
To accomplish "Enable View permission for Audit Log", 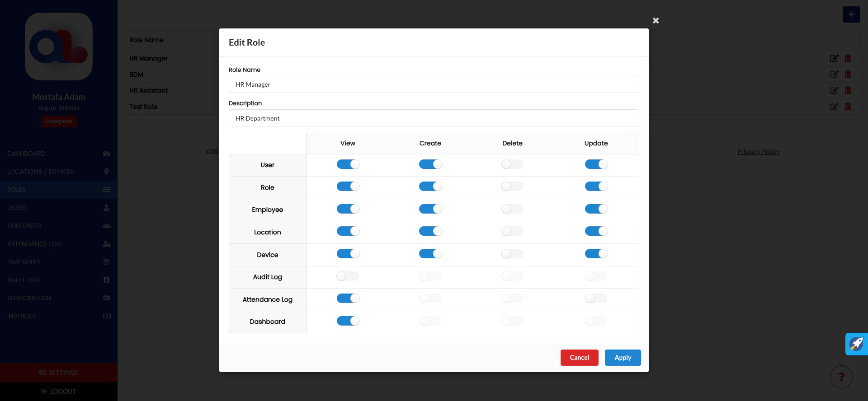I will [348, 276].
